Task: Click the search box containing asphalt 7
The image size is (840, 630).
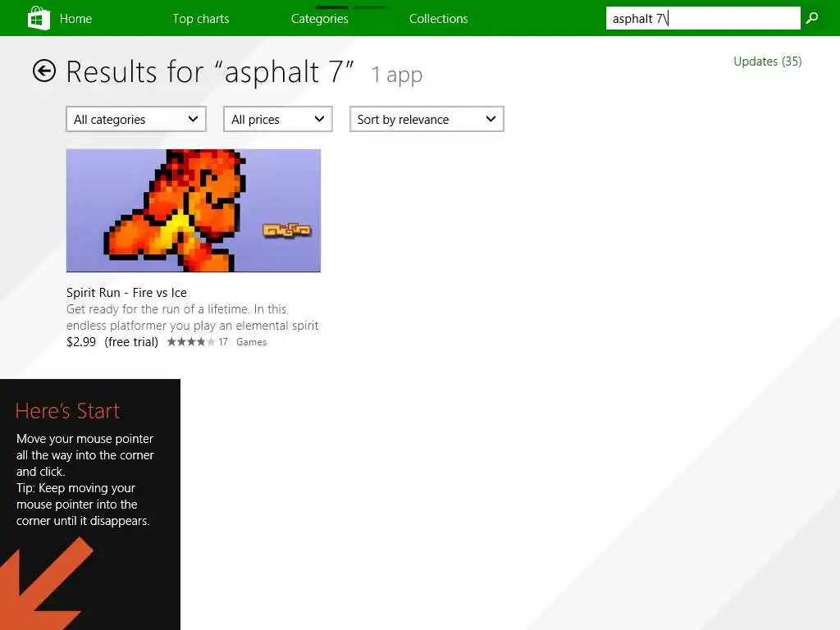Action: point(703,18)
